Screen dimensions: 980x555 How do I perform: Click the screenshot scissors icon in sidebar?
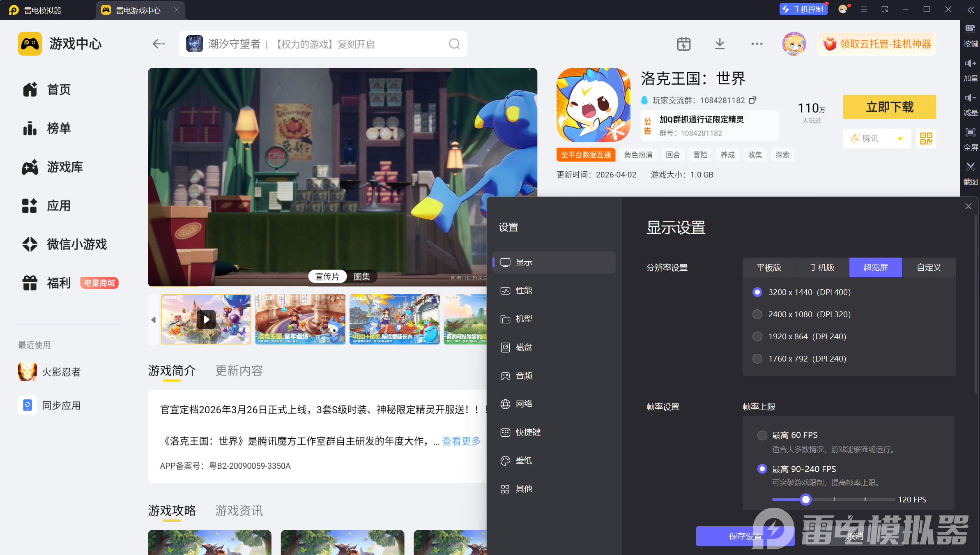pos(971,167)
